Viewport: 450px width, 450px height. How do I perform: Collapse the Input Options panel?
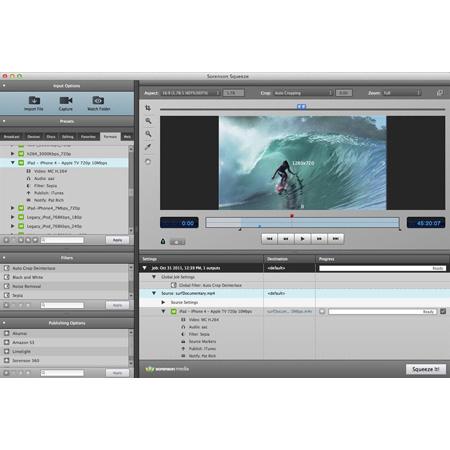click(4, 86)
